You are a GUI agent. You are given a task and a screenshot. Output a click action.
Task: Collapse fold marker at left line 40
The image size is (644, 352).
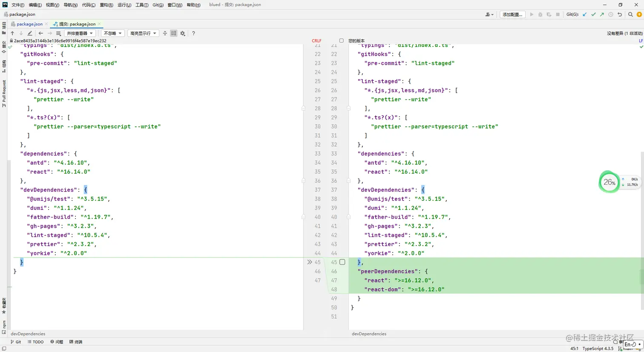[x=303, y=217]
